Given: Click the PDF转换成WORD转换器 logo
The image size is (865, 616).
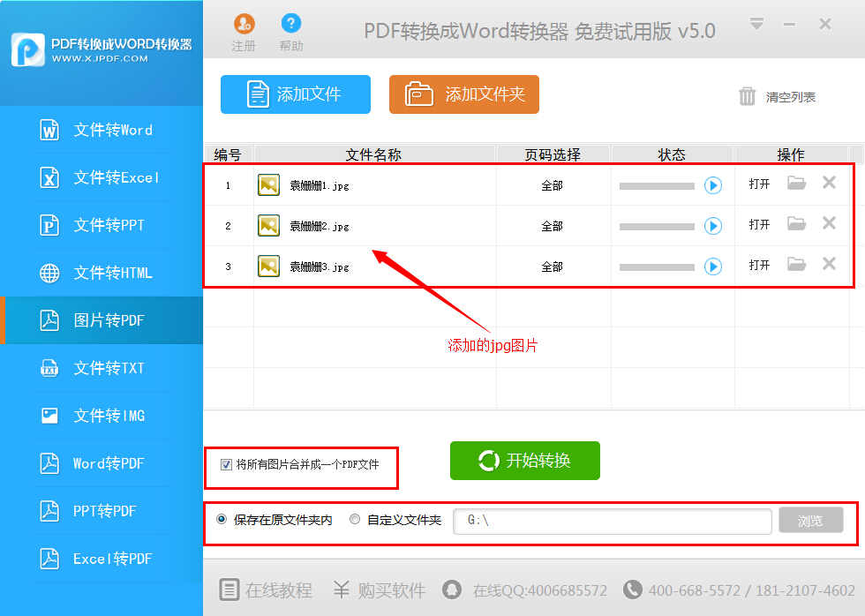Looking at the screenshot, I should (102, 50).
